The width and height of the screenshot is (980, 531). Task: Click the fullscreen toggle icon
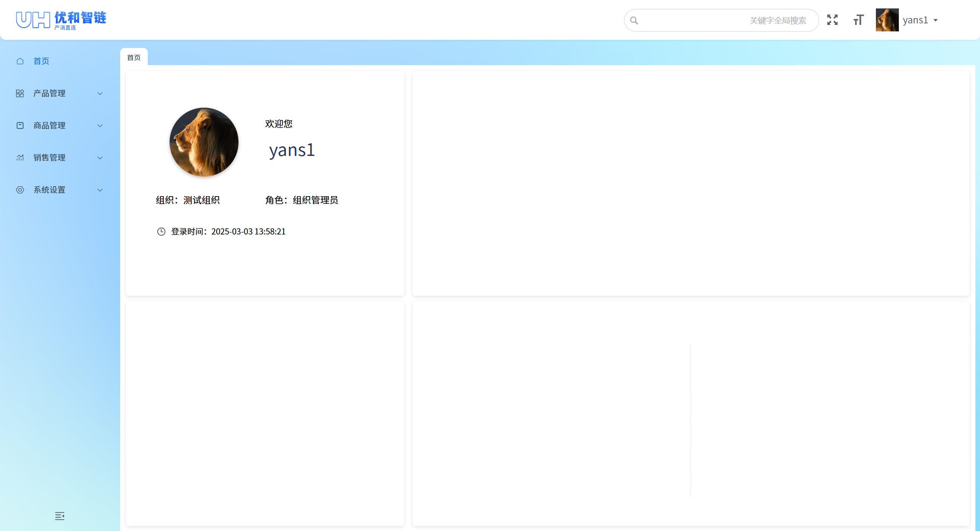(832, 20)
